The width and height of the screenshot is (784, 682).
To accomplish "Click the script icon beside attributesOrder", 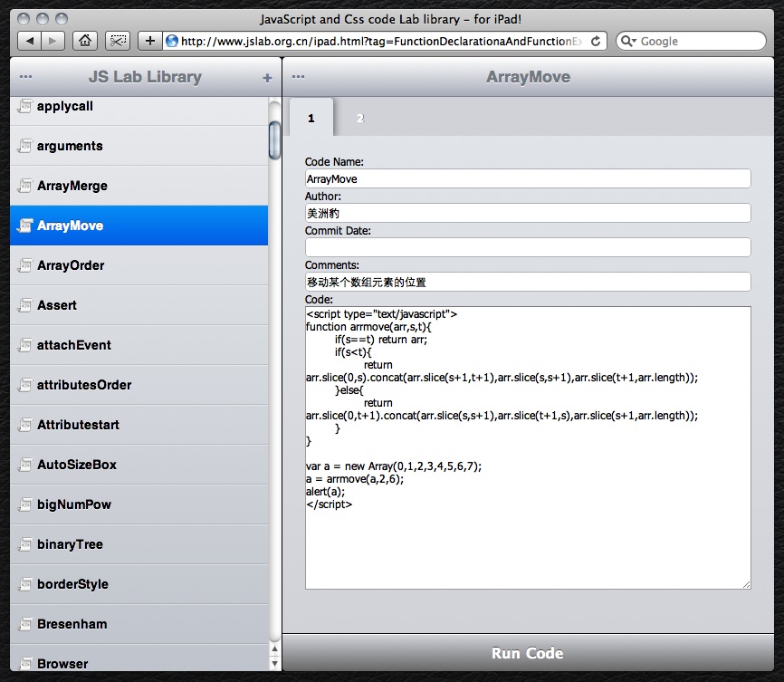I will point(24,385).
